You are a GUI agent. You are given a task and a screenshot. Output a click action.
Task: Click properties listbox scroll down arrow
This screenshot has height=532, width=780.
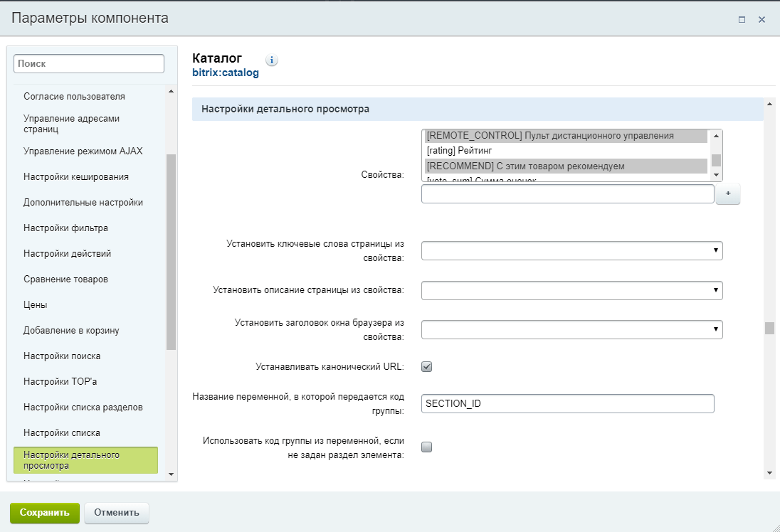tap(717, 175)
